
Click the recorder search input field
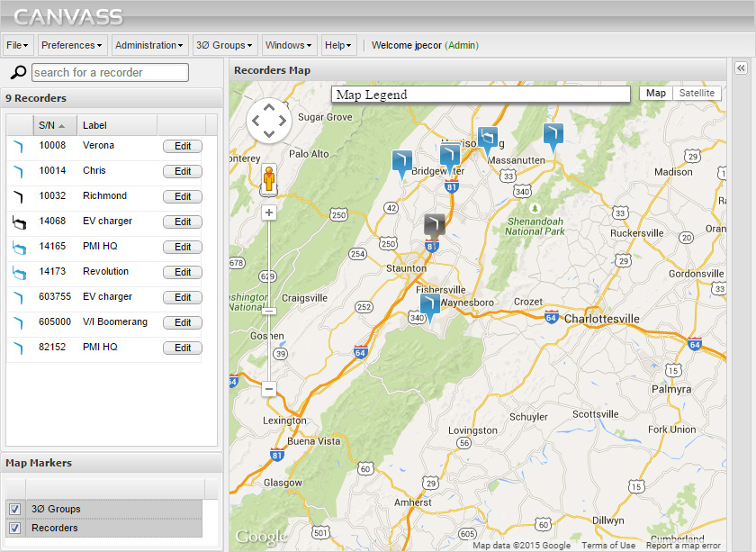click(110, 72)
